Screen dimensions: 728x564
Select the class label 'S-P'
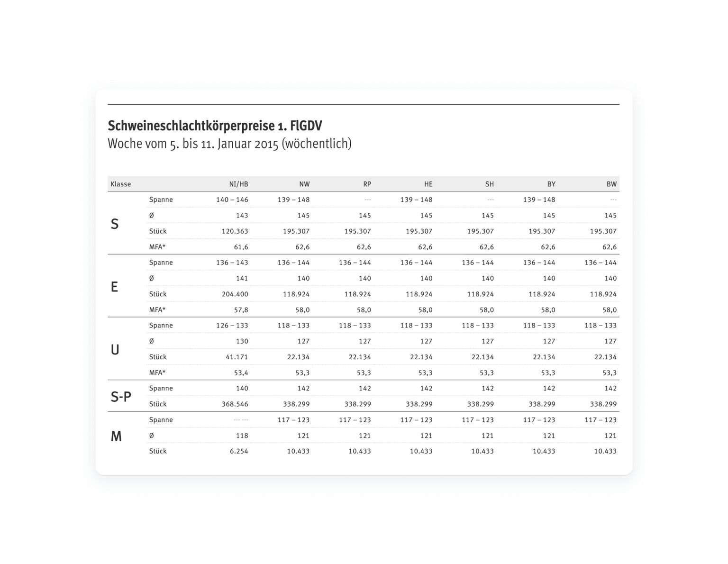tap(121, 397)
